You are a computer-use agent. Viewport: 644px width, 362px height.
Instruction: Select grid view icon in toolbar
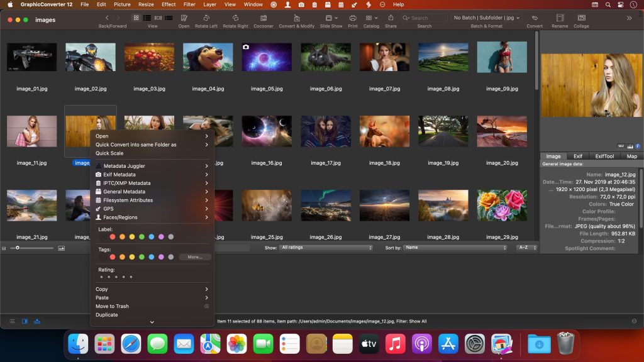[x=136, y=18]
